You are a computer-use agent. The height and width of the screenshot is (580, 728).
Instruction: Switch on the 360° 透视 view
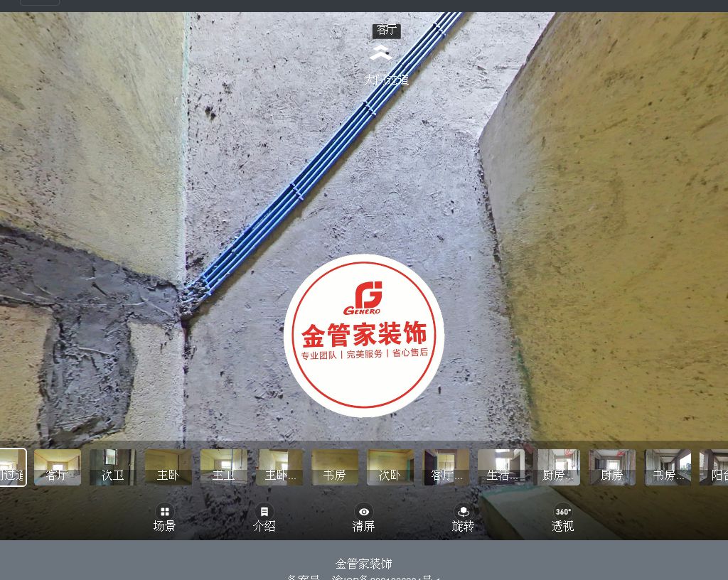pyautogui.click(x=563, y=512)
